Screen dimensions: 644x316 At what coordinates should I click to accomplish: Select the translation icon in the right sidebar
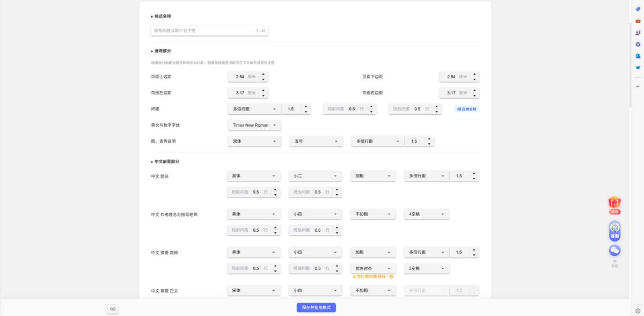pyautogui.click(x=638, y=33)
